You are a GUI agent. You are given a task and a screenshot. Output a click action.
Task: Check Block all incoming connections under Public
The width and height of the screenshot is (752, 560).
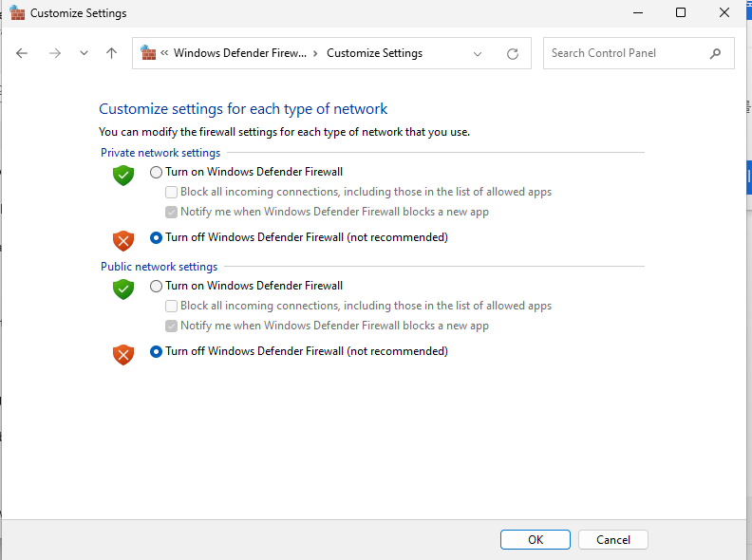tap(171, 306)
